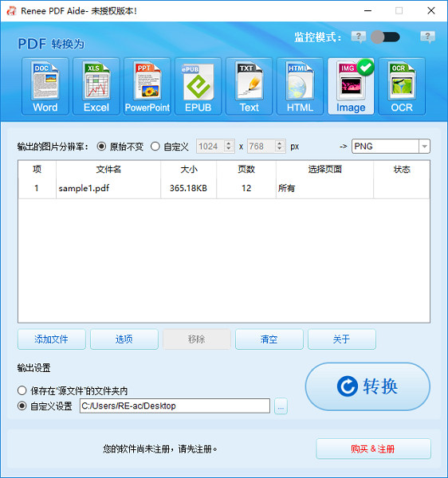The image size is (448, 478).
Task: Select 保存在源文件的文件夹内 radio option
Action: [x=22, y=390]
